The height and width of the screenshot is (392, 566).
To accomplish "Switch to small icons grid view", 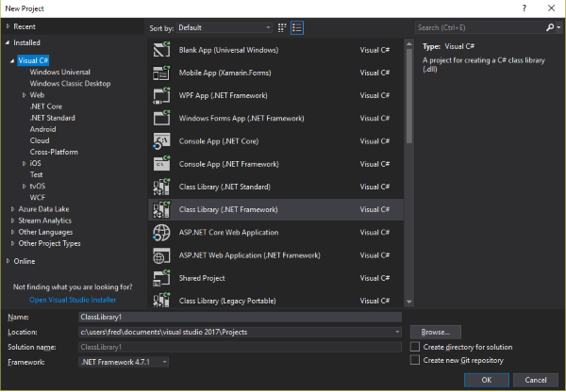I will coord(282,27).
